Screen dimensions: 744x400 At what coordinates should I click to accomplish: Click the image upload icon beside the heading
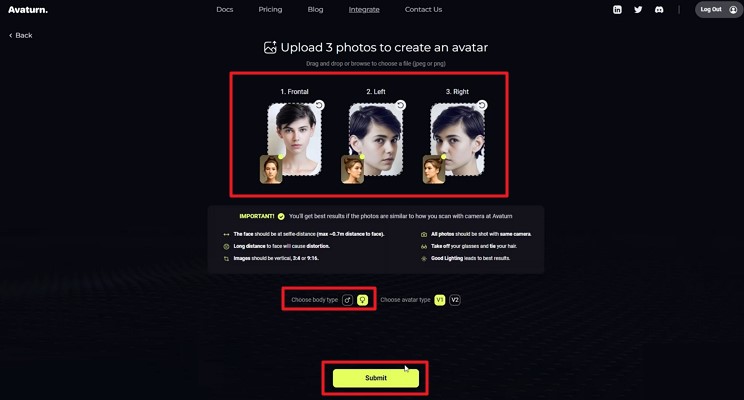coord(270,47)
